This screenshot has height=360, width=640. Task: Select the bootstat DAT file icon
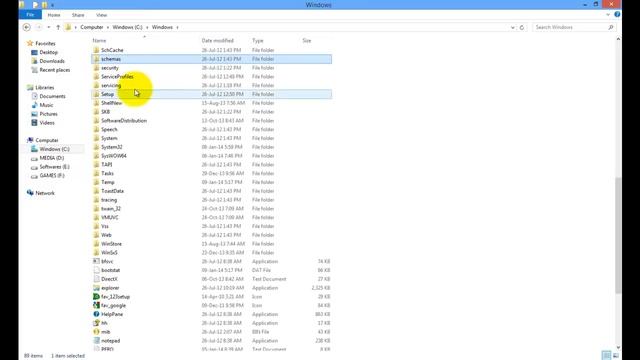[x=96, y=270]
